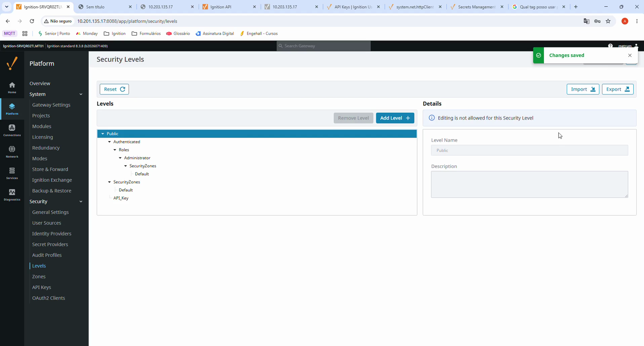Open the password manager key icon

tap(597, 21)
